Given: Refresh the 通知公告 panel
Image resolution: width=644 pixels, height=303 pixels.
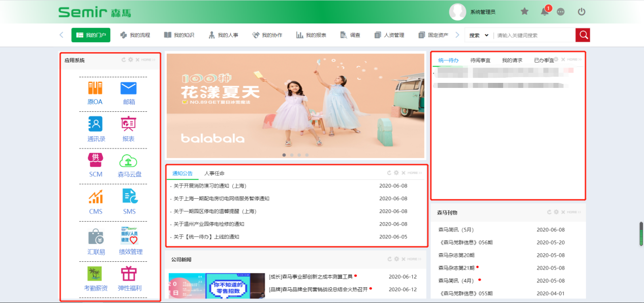Looking at the screenshot, I should (x=389, y=173).
